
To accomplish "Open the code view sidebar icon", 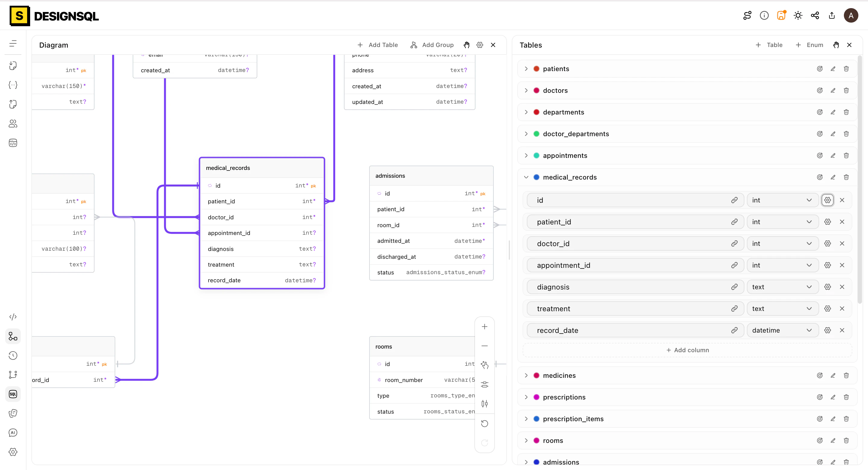I will tap(13, 317).
